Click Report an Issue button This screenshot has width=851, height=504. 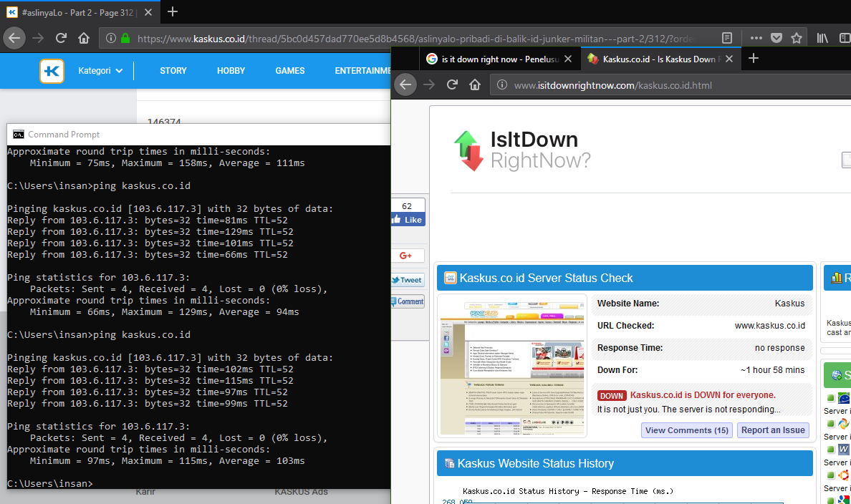coord(773,430)
